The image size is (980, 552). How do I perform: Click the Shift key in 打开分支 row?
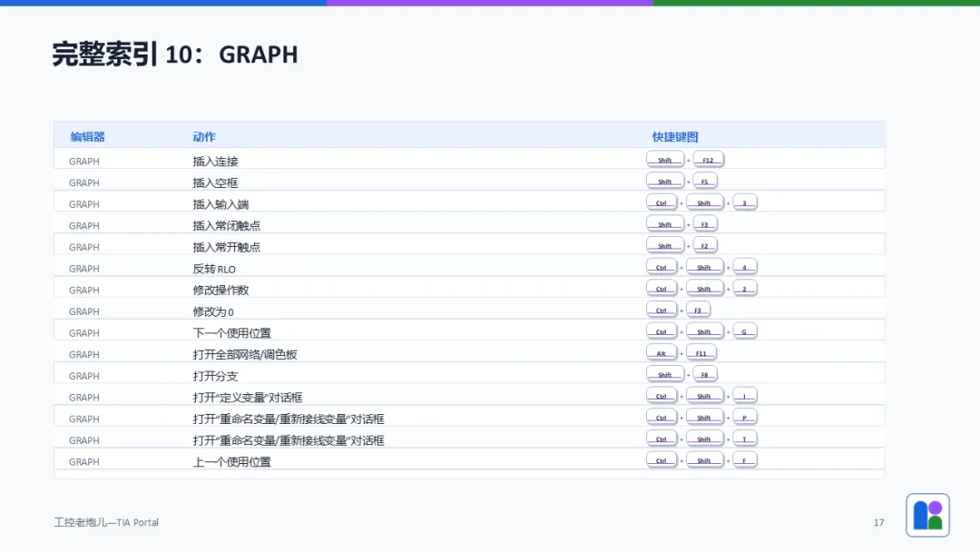(665, 374)
